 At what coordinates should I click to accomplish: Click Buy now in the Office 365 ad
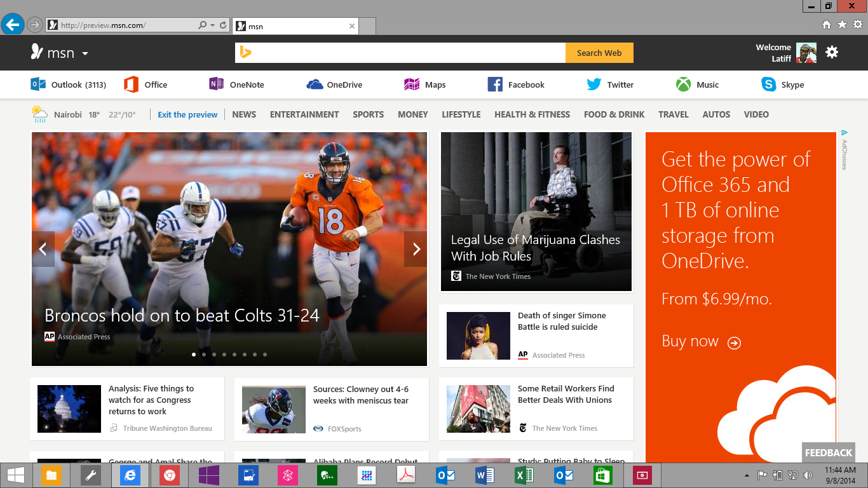[x=702, y=341]
